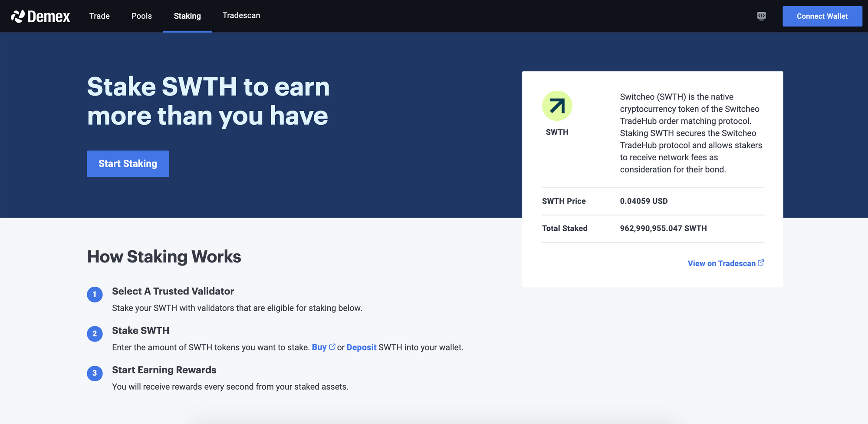Click the external-link icon beside Buy
Screen dimensions: 868x424
click(332, 347)
